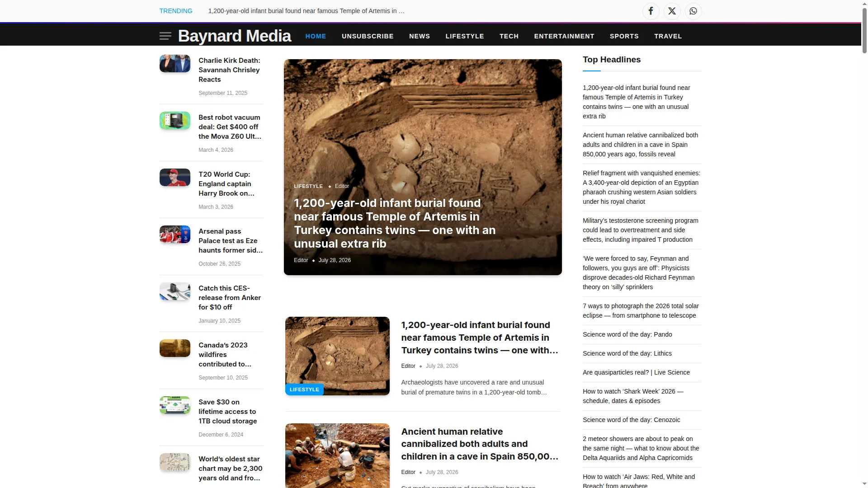Open the Facebook social icon

click(651, 11)
